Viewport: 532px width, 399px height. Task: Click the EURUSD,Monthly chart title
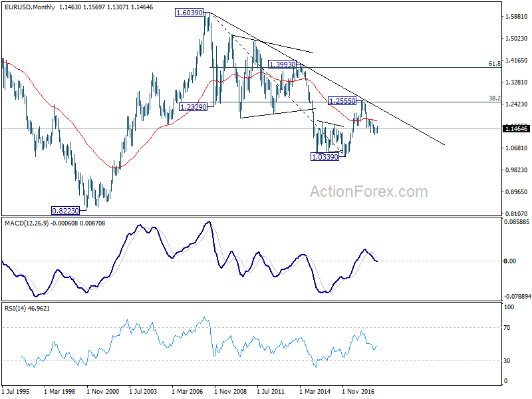pos(29,7)
